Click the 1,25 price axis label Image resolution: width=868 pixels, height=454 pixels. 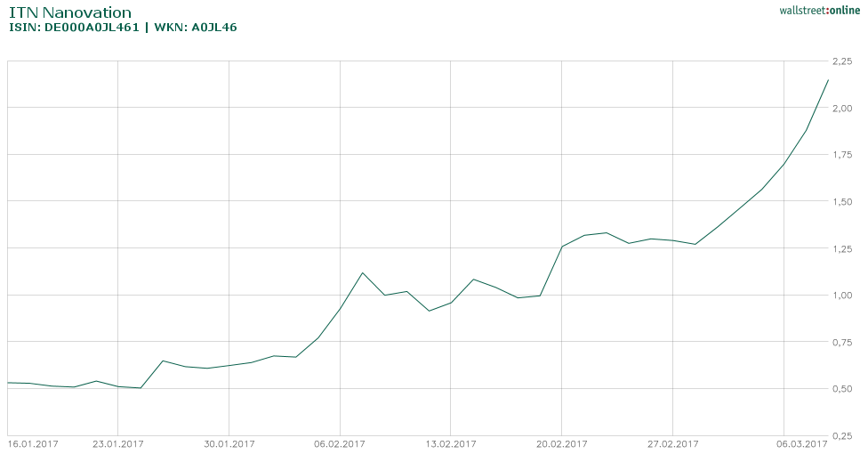[841, 248]
